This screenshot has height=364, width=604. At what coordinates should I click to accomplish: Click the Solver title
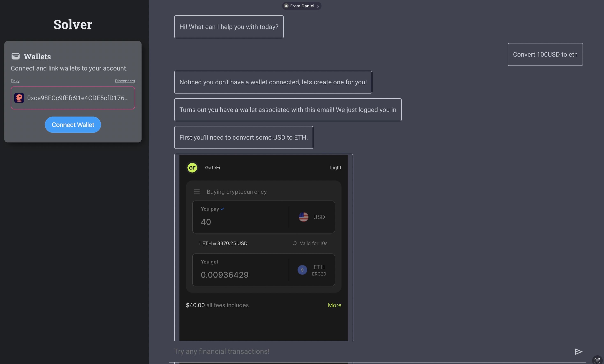(x=73, y=24)
